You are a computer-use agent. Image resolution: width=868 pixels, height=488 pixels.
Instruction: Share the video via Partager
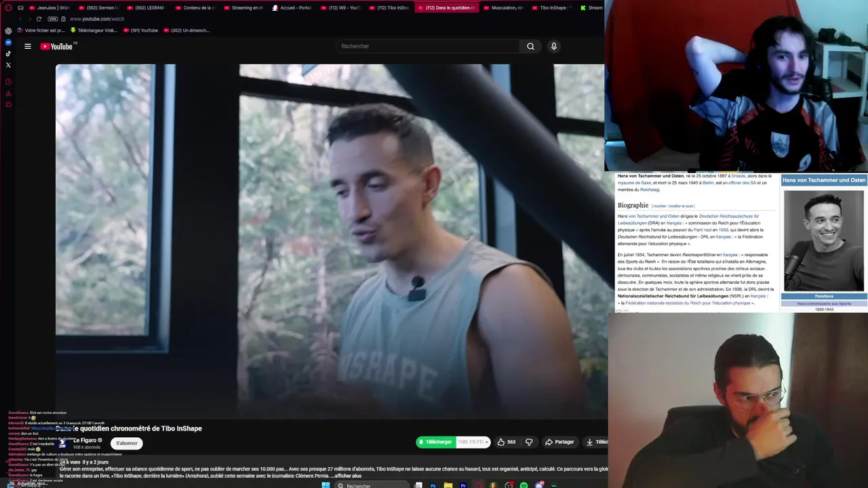pos(559,442)
